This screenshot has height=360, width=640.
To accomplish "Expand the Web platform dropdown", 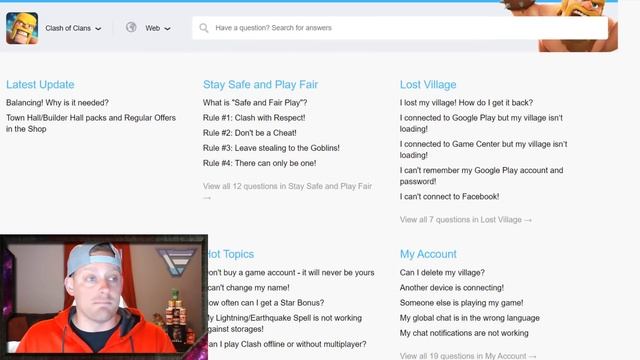I will click(158, 28).
